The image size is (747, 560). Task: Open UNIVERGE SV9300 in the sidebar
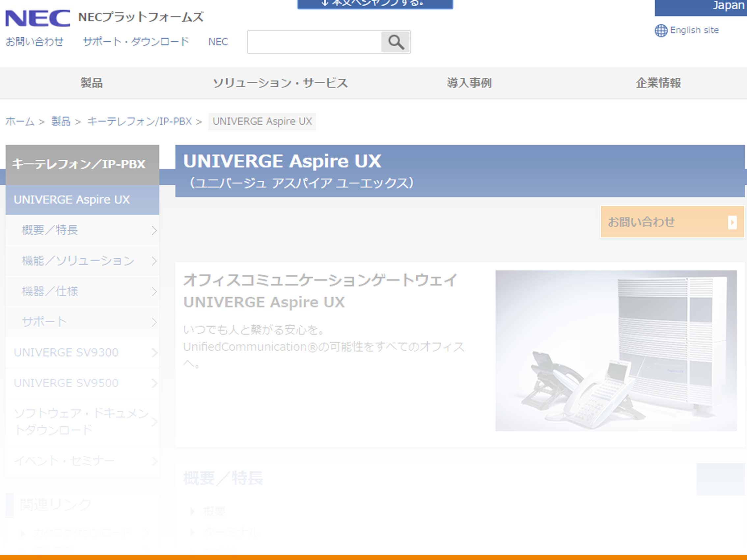82,353
